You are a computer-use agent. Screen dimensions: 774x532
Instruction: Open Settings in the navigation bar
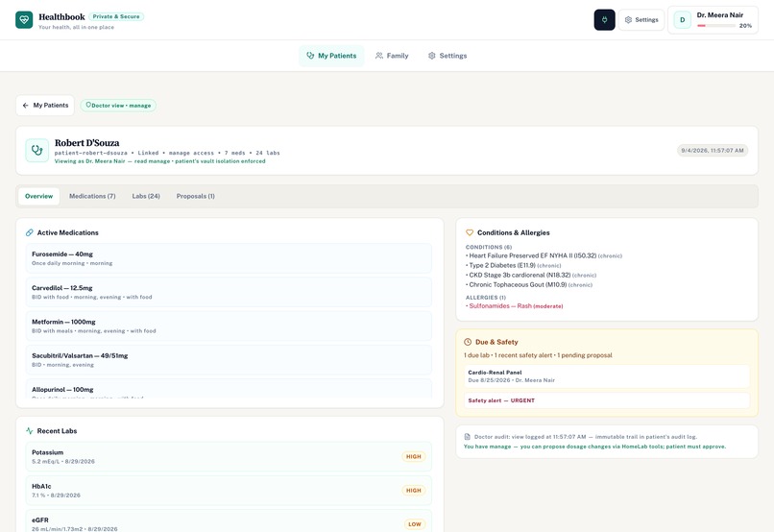pos(447,56)
